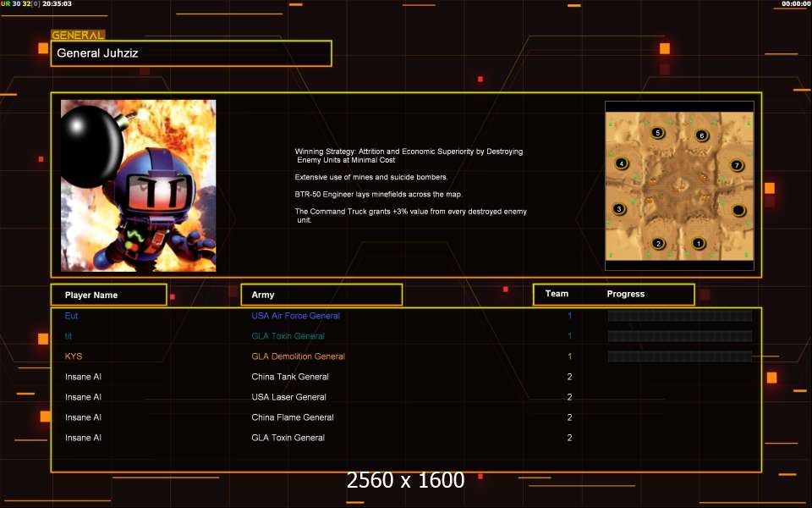The width and height of the screenshot is (812, 508).
Task: Click the Command Truck bonus description
Action: pyautogui.click(x=411, y=216)
